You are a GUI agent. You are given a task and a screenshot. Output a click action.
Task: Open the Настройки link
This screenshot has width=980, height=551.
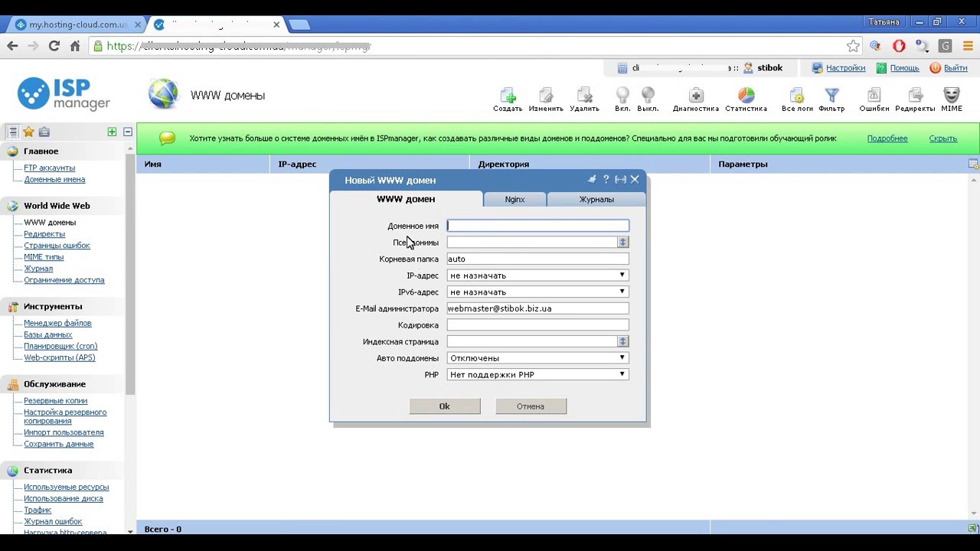click(845, 68)
